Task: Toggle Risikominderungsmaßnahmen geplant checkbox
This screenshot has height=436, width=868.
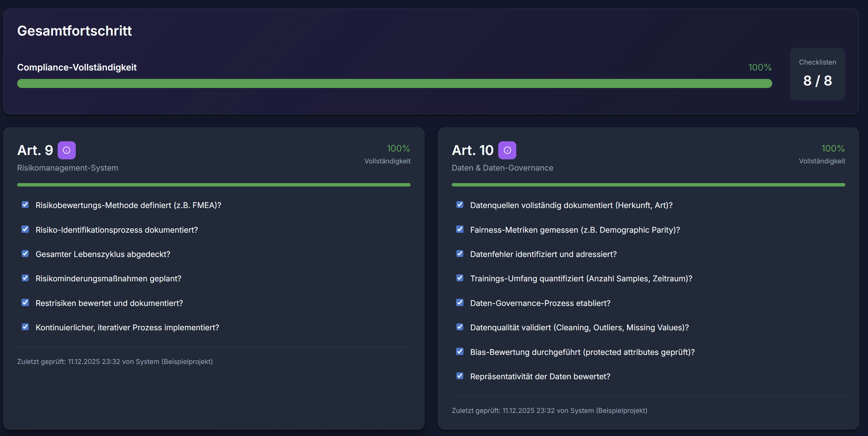Action: coord(25,278)
